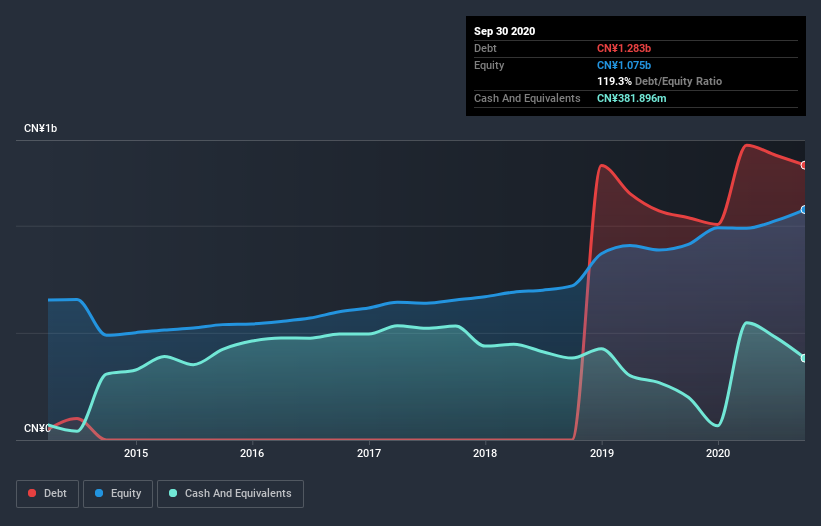Viewport: 821px width, 526px height.
Task: Click Cash And Equivalents label in tooltip
Action: coord(527,98)
